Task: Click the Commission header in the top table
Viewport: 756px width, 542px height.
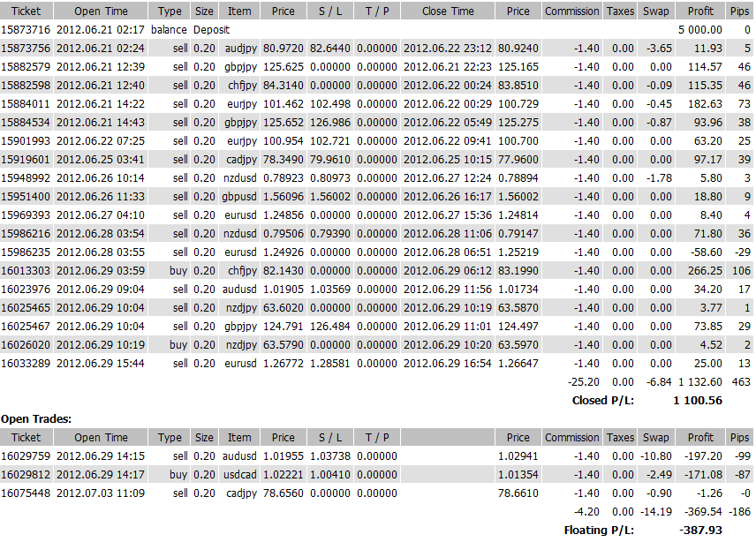Action: (x=571, y=11)
